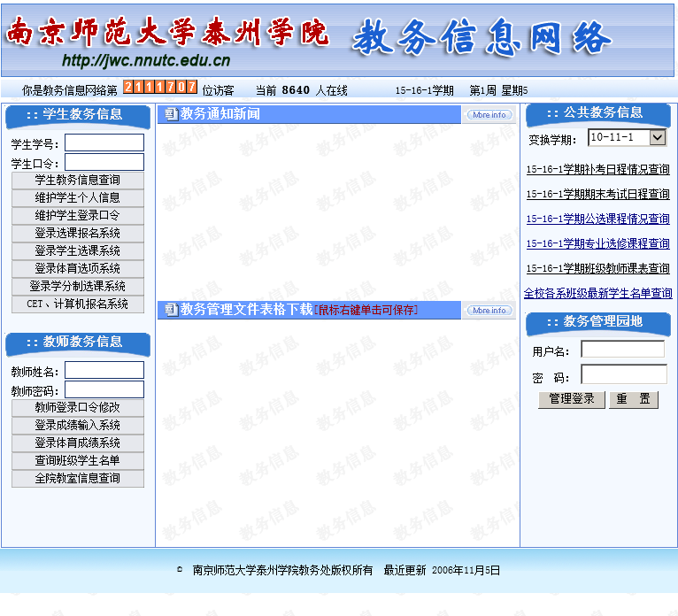Focus the 教师姓名 input field
The height and width of the screenshot is (616, 678).
click(x=104, y=370)
